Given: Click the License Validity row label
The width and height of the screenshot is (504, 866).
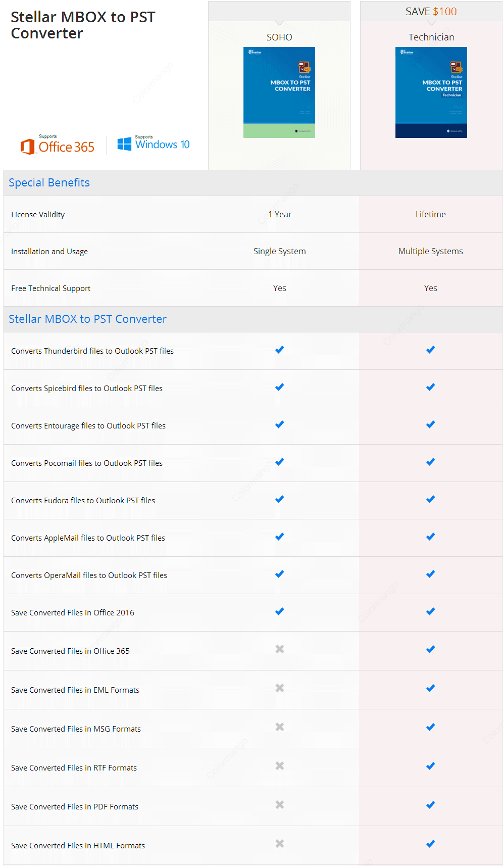Looking at the screenshot, I should 38,215.
